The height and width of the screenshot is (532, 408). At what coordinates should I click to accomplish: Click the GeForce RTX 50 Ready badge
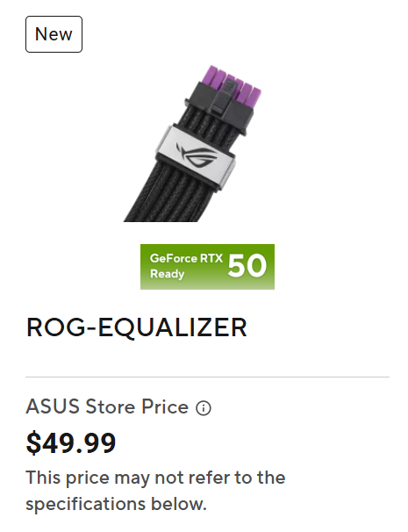coord(207,267)
